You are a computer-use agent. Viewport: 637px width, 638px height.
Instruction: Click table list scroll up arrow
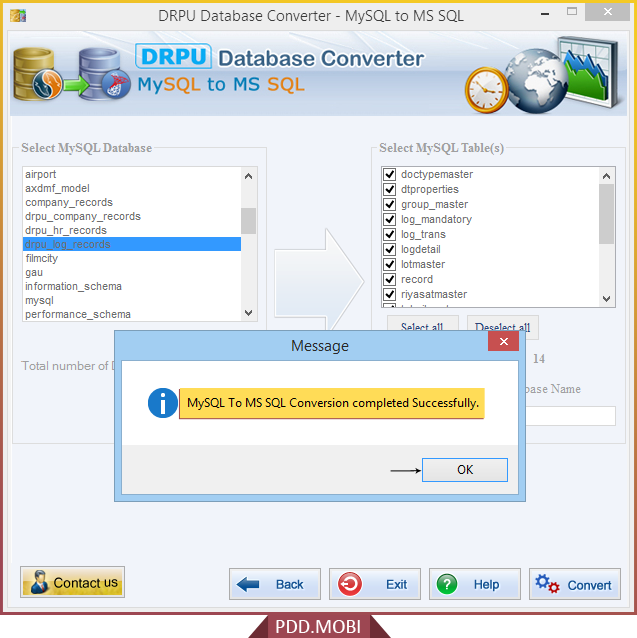point(606,176)
